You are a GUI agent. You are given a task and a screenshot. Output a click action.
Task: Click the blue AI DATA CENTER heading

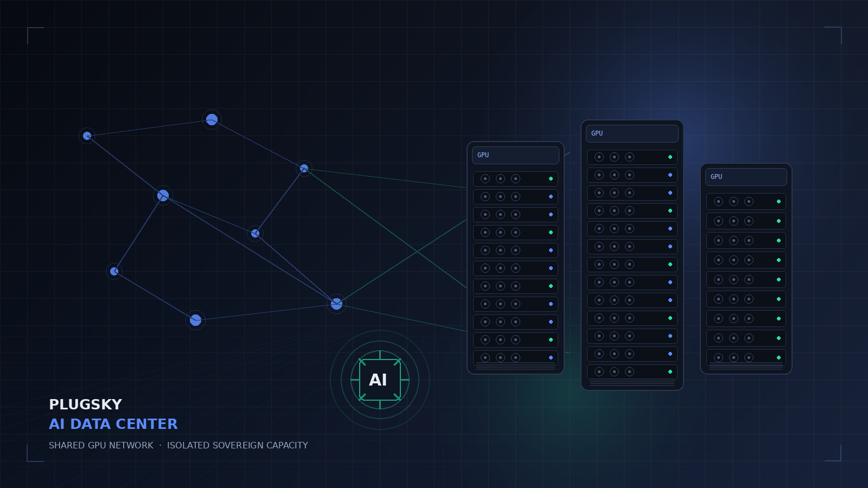pyautogui.click(x=113, y=424)
